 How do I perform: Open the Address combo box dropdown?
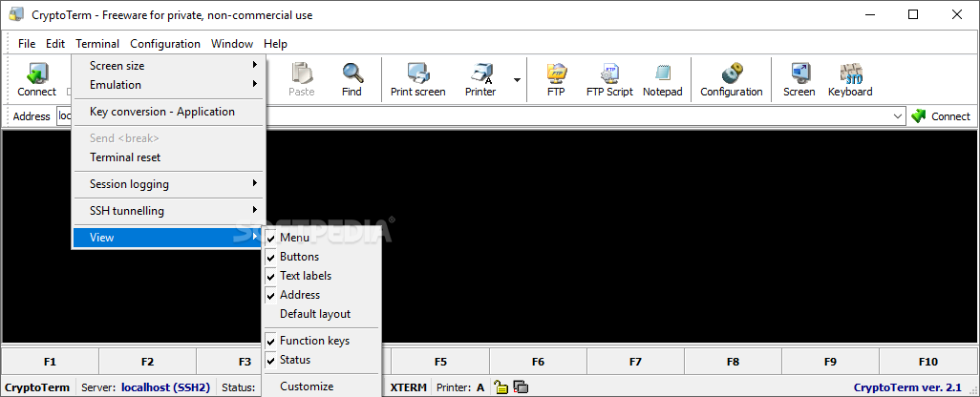point(898,116)
